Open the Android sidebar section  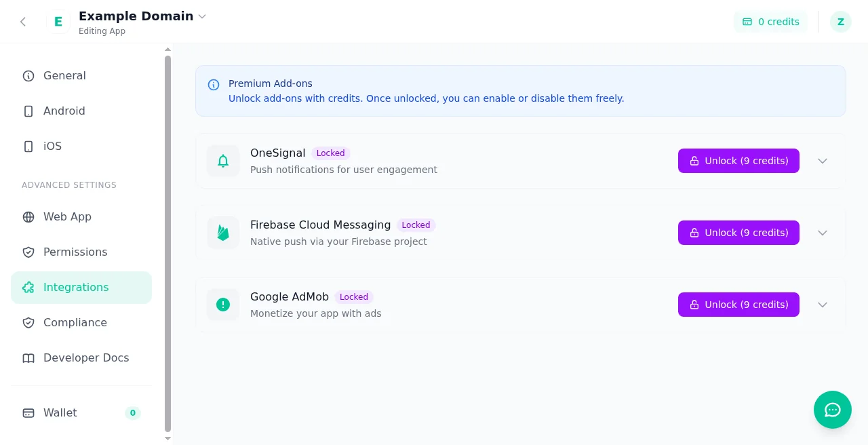coord(81,111)
